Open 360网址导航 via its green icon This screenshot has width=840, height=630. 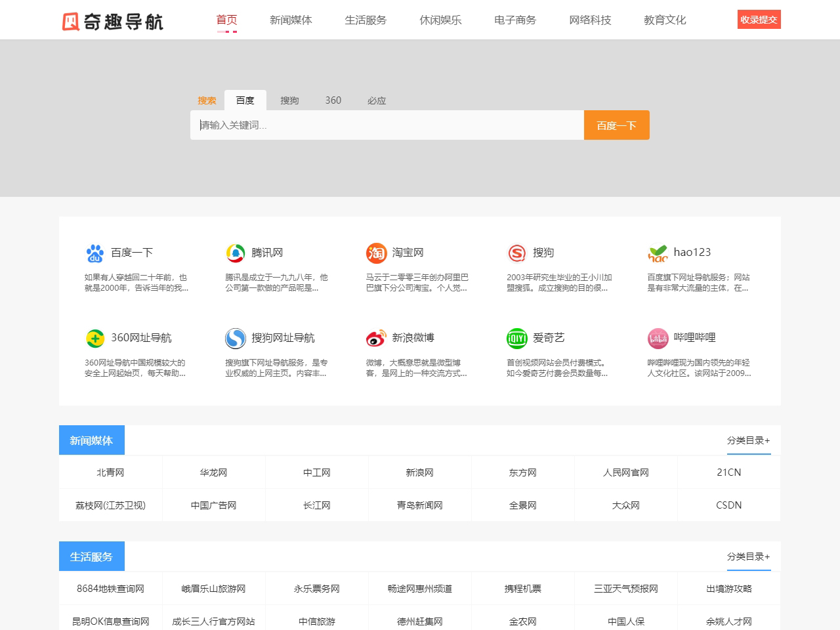tap(95, 338)
